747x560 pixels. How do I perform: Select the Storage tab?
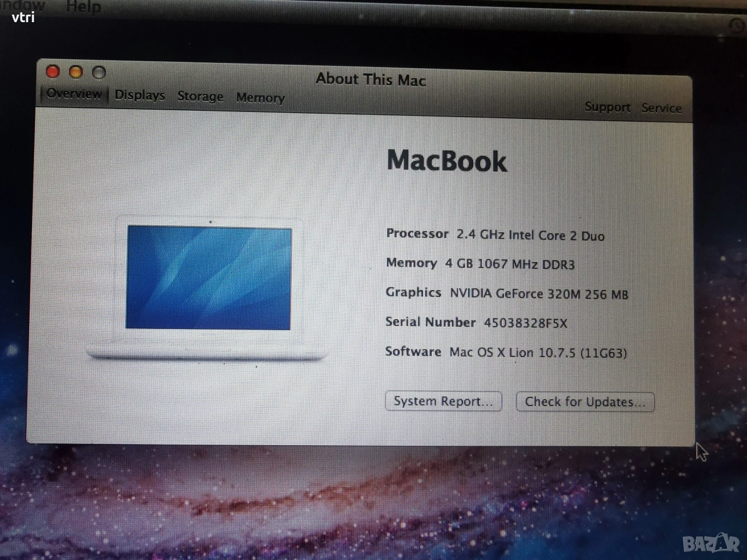[200, 96]
